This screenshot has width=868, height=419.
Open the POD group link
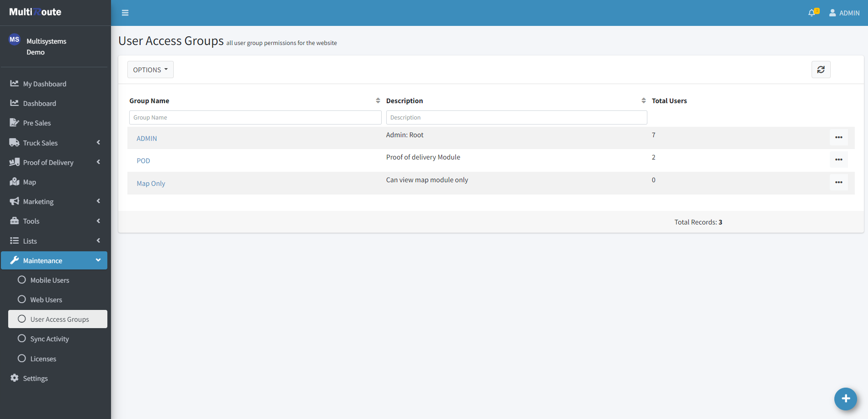[143, 160]
